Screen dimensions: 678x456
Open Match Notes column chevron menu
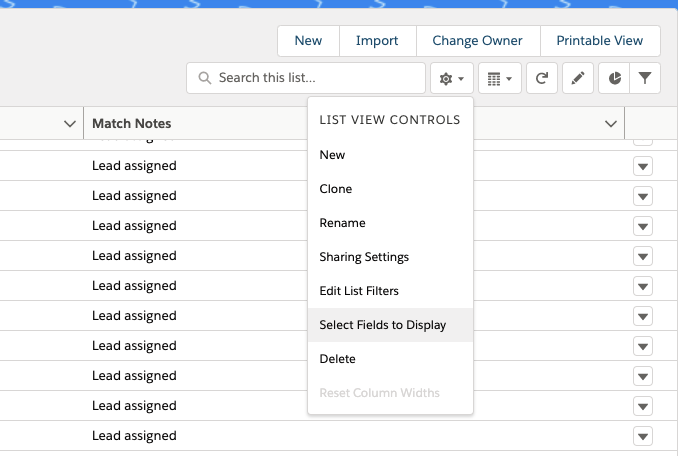pyautogui.click(x=611, y=124)
